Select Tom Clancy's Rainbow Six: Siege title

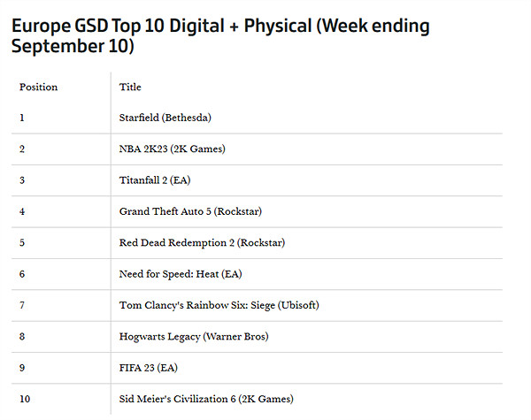click(219, 305)
